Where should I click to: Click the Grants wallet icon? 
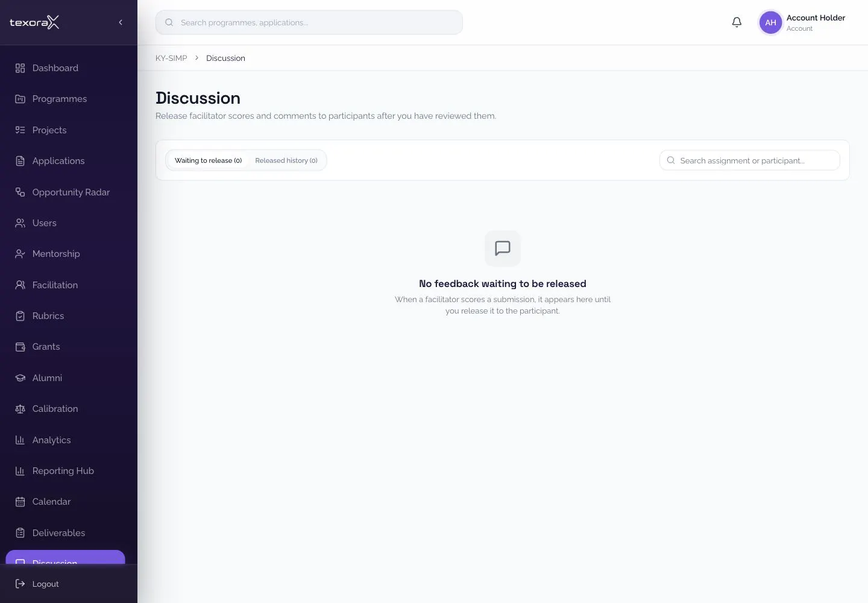point(20,347)
